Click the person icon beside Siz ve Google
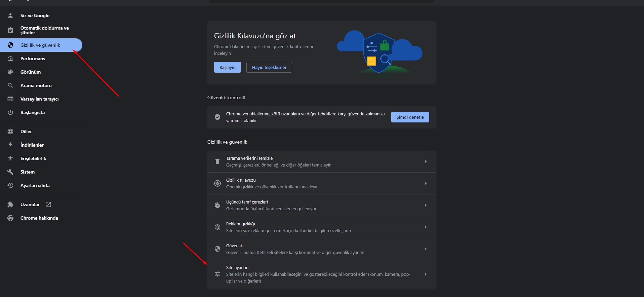This screenshot has width=644, height=297. coord(10,15)
